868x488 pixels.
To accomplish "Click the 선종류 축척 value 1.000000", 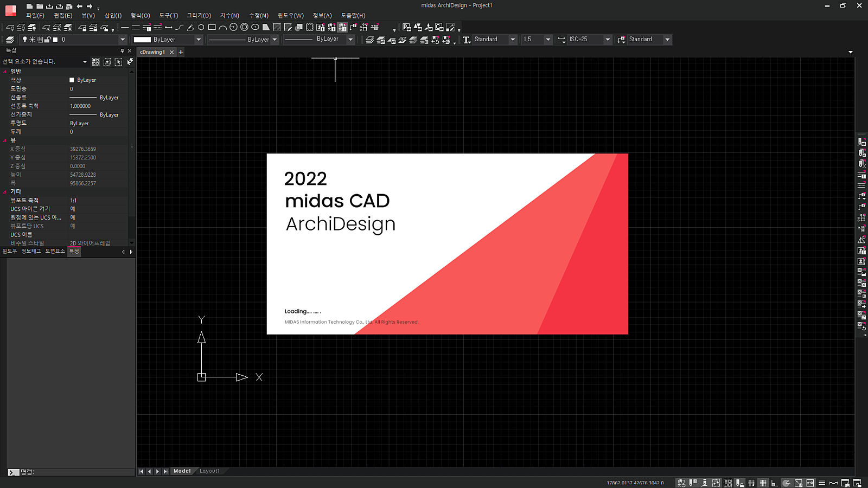I will pyautogui.click(x=80, y=106).
